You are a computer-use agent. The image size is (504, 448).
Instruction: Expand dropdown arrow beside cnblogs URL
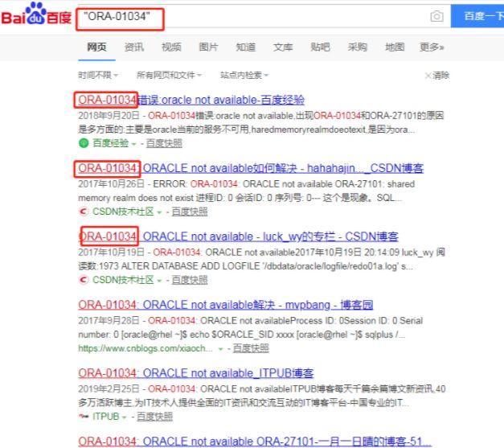tap(220, 349)
